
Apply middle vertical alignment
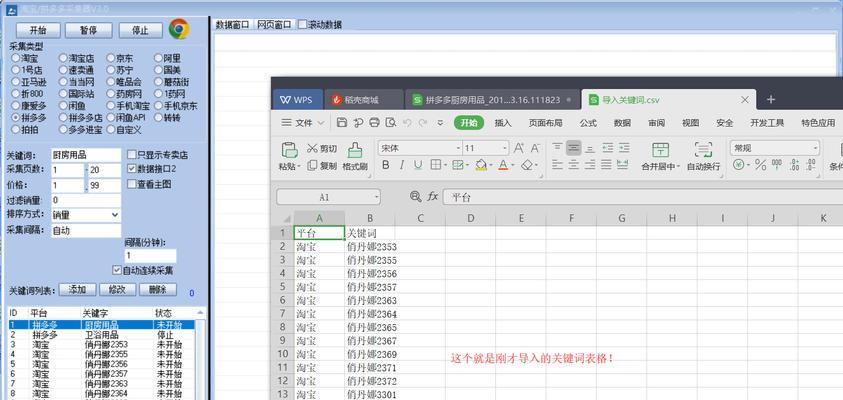pyautogui.click(x=574, y=148)
